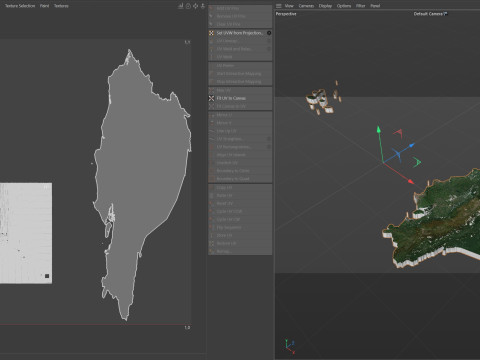This screenshot has width=480, height=360.
Task: Click the blue Z-axis arrow handle
Action: coord(412,145)
